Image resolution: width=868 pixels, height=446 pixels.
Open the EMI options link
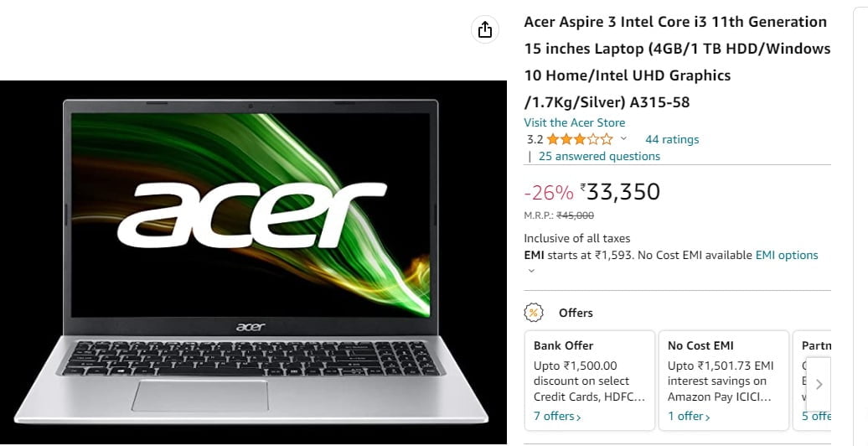787,255
